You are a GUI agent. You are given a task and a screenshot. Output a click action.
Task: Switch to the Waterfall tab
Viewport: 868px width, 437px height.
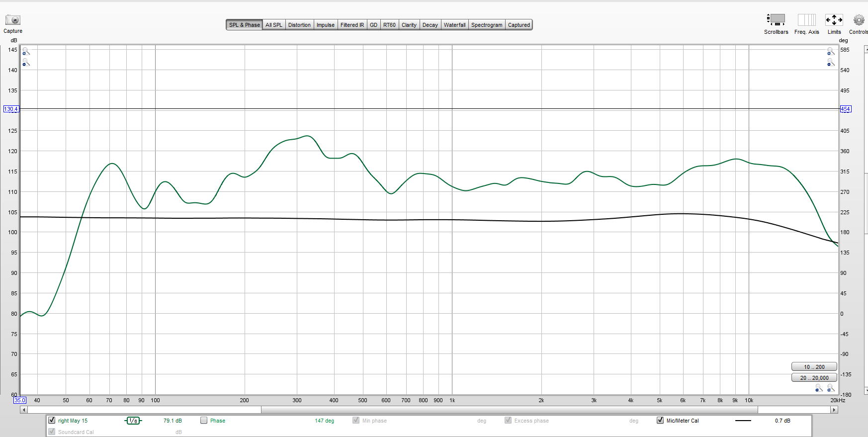[454, 25]
